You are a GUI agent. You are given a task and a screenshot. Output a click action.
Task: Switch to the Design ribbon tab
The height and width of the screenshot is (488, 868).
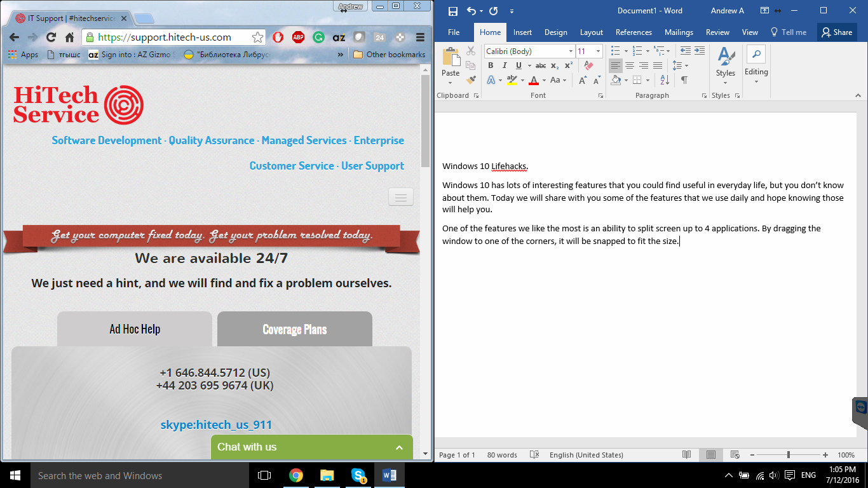click(556, 32)
